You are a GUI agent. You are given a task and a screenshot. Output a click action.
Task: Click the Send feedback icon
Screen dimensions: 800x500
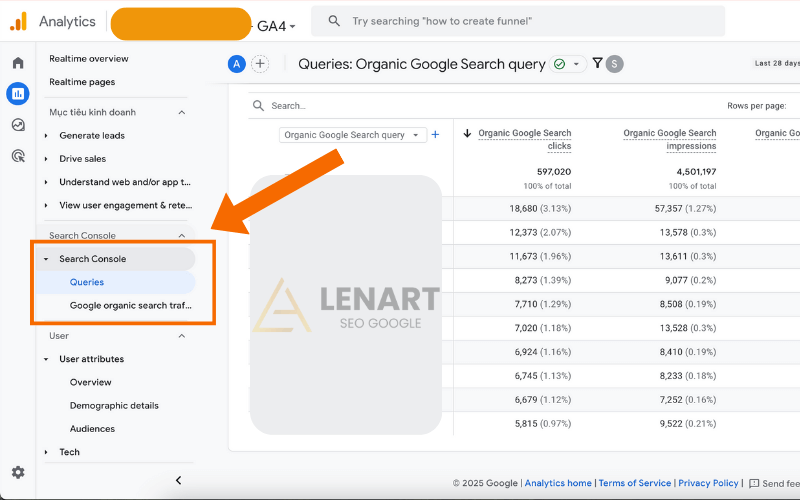click(754, 483)
